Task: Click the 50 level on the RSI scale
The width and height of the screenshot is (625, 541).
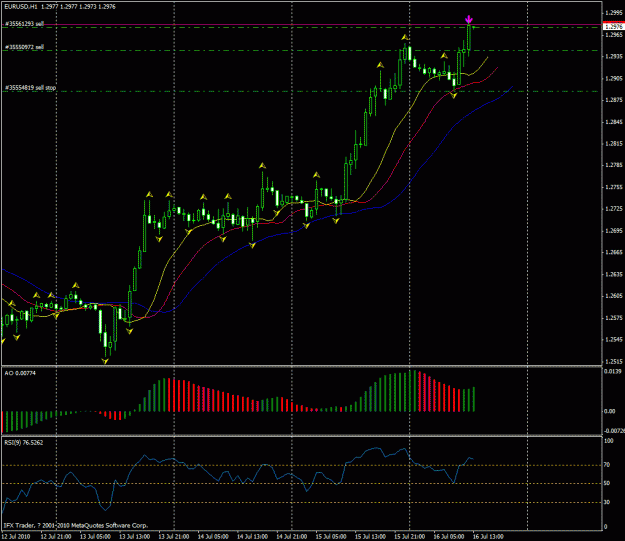Action: [x=607, y=484]
